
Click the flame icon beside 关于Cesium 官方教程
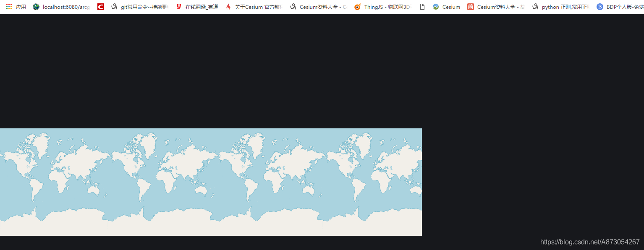(228, 7)
